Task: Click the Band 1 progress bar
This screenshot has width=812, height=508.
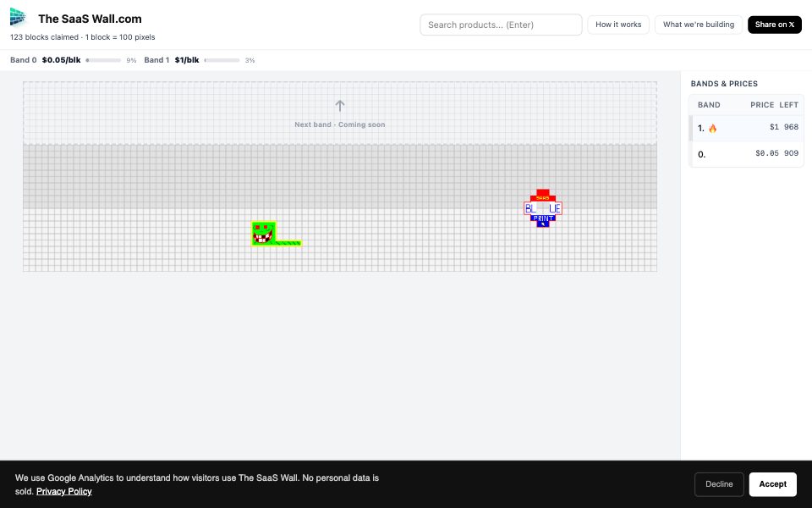Action: coord(222,60)
